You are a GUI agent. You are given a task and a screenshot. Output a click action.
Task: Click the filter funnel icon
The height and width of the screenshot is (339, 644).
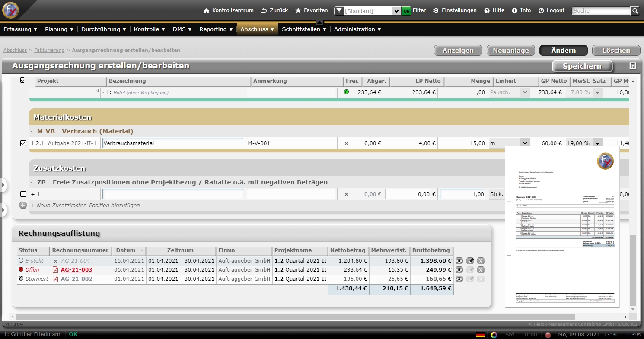click(339, 11)
